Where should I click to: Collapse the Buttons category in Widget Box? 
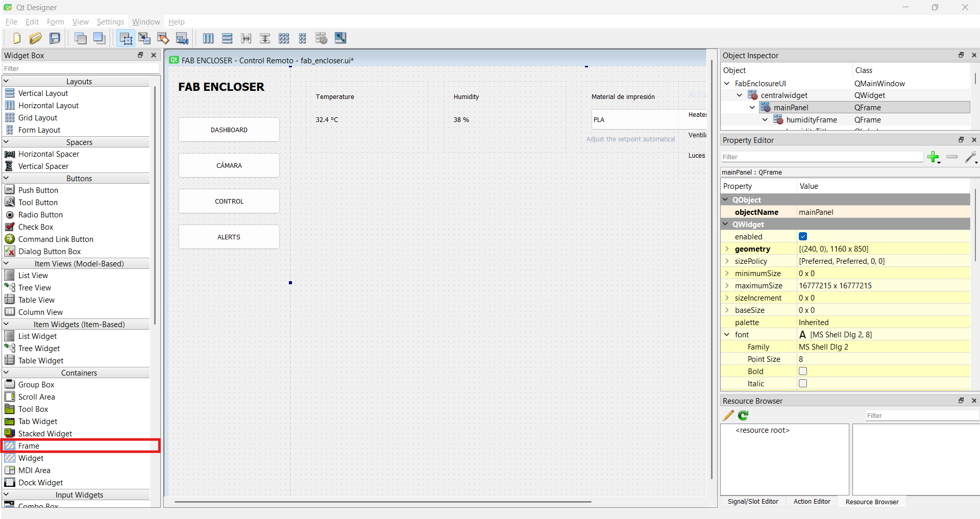pos(7,178)
